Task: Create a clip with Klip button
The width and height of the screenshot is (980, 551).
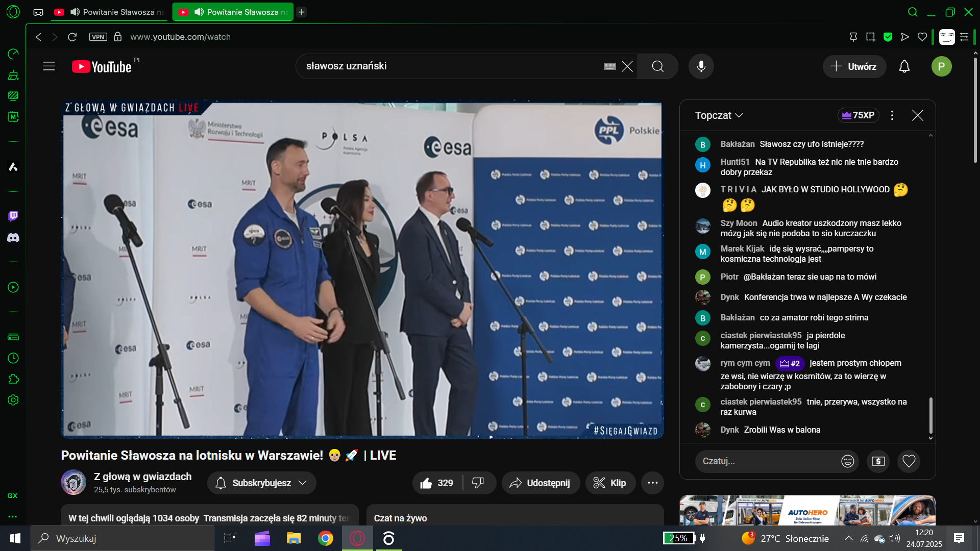Action: 610,483
